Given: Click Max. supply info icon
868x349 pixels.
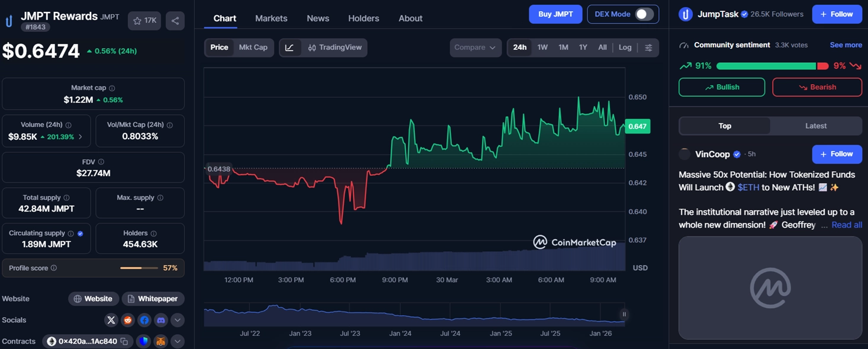Looking at the screenshot, I should (x=160, y=198).
